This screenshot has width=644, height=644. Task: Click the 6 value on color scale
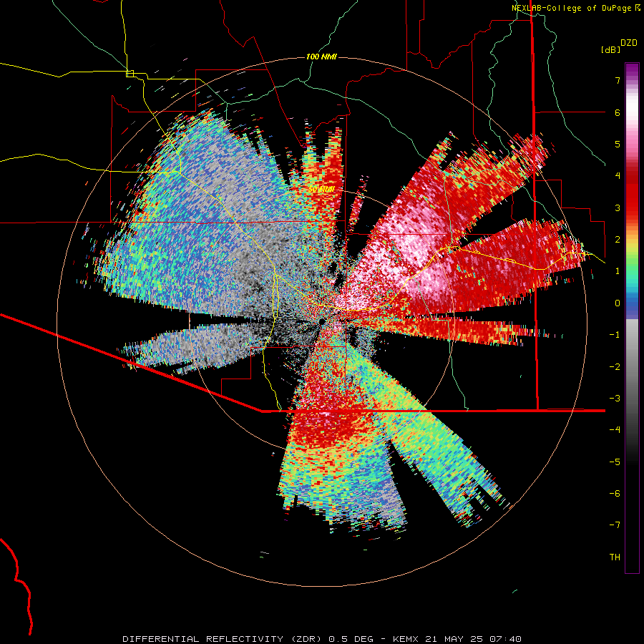(x=618, y=112)
